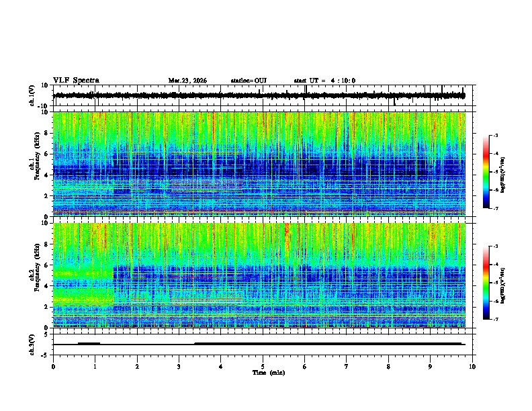Image resolution: width=532 pixels, height=411 pixels.
Task: Click the "Time (min)" axis label
Action: click(269, 373)
